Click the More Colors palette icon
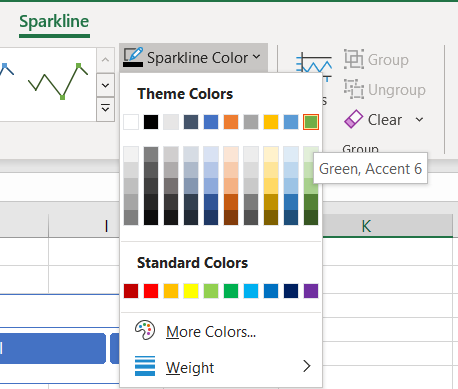 tap(145, 330)
